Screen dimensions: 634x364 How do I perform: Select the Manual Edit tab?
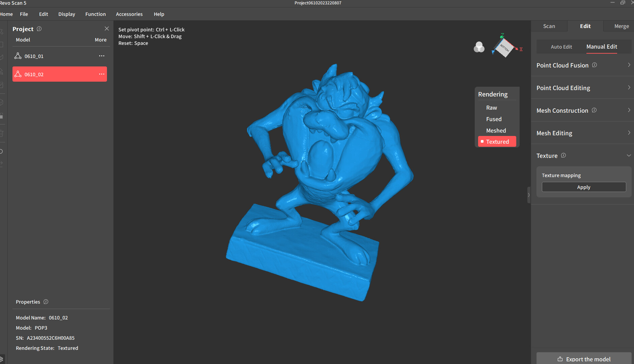click(602, 47)
